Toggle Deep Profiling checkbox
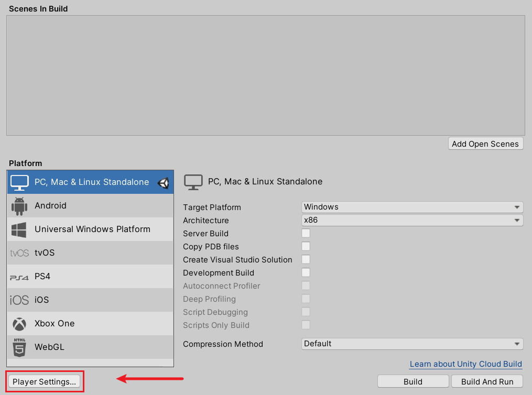Viewport: 532px width, 395px height. click(x=306, y=299)
